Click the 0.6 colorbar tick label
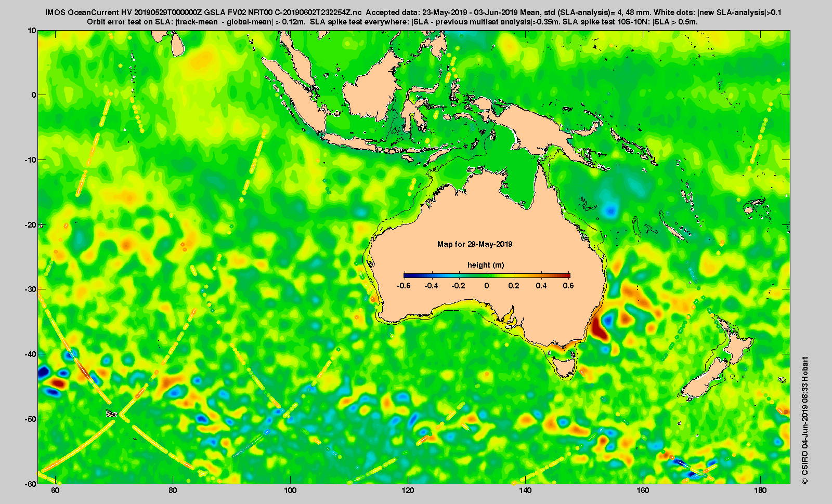Viewport: 832px width, 504px height. 568,286
